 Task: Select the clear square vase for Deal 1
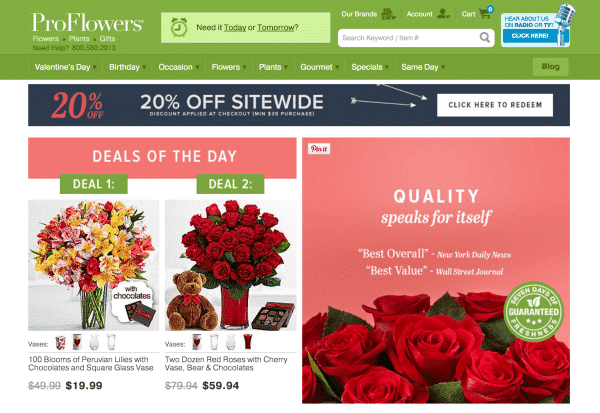[111, 342]
